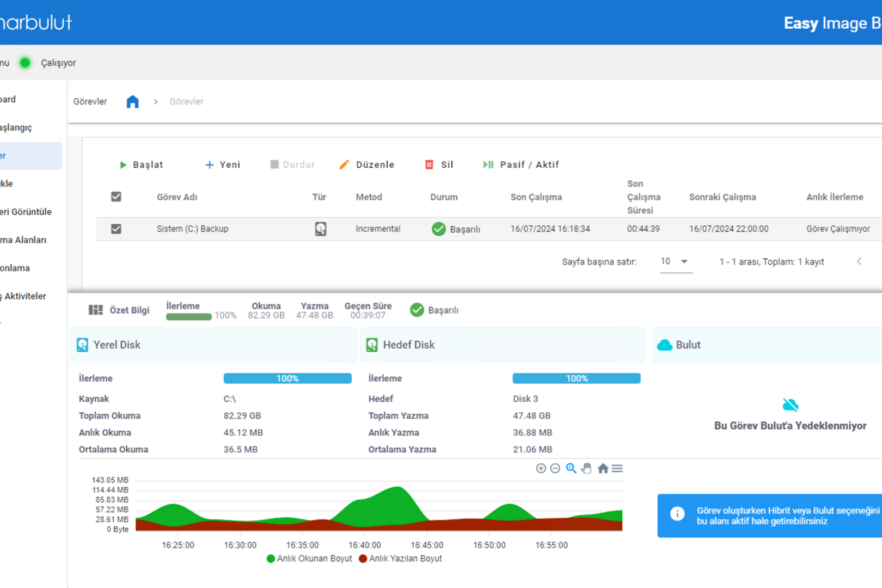
Task: Click the Düzenle edit button
Action: (x=366, y=164)
